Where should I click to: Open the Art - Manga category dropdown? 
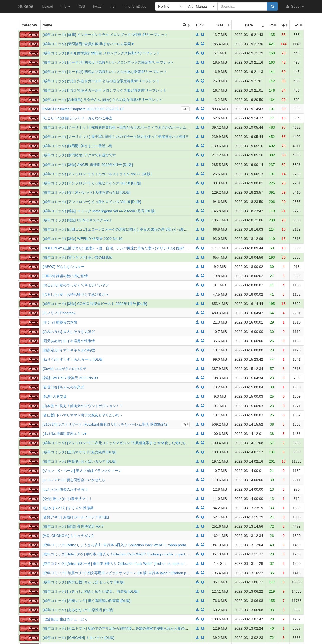pyautogui.click(x=201, y=6)
